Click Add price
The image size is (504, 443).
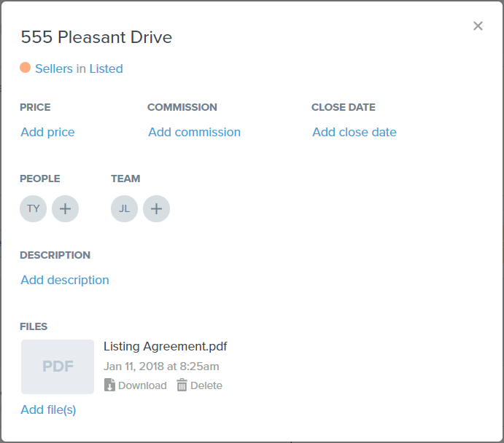(x=47, y=132)
